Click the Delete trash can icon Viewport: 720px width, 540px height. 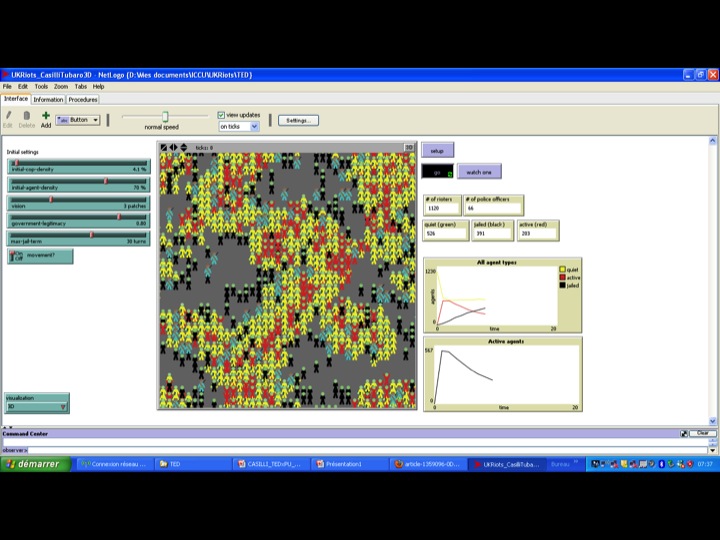[x=26, y=116]
